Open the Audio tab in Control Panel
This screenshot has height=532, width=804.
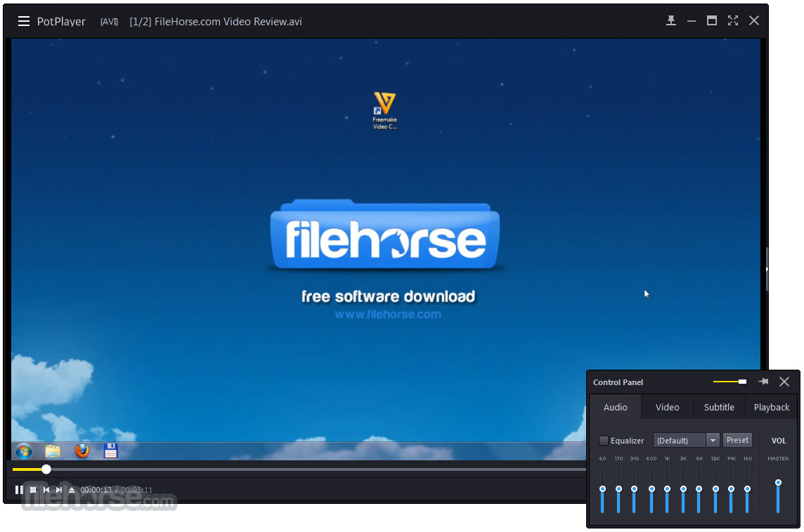click(616, 407)
